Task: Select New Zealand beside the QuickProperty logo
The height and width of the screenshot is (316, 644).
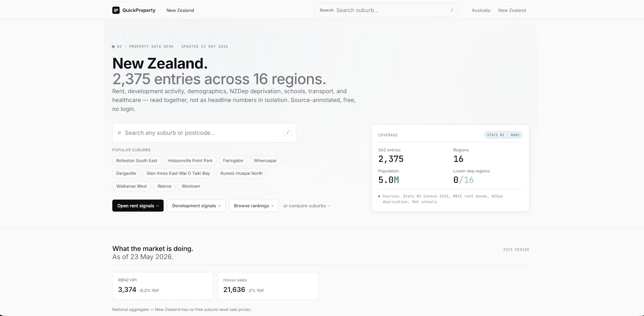Action: pos(180,10)
